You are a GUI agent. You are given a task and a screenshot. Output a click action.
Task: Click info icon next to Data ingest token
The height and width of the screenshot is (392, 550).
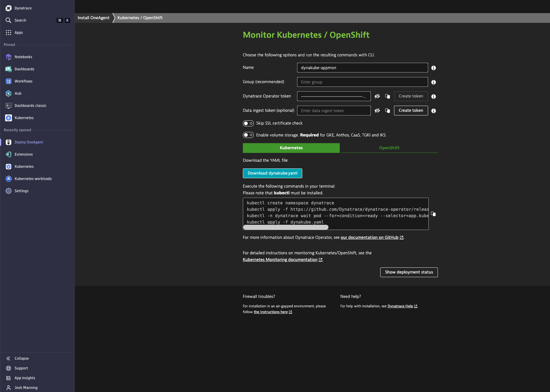point(434,111)
